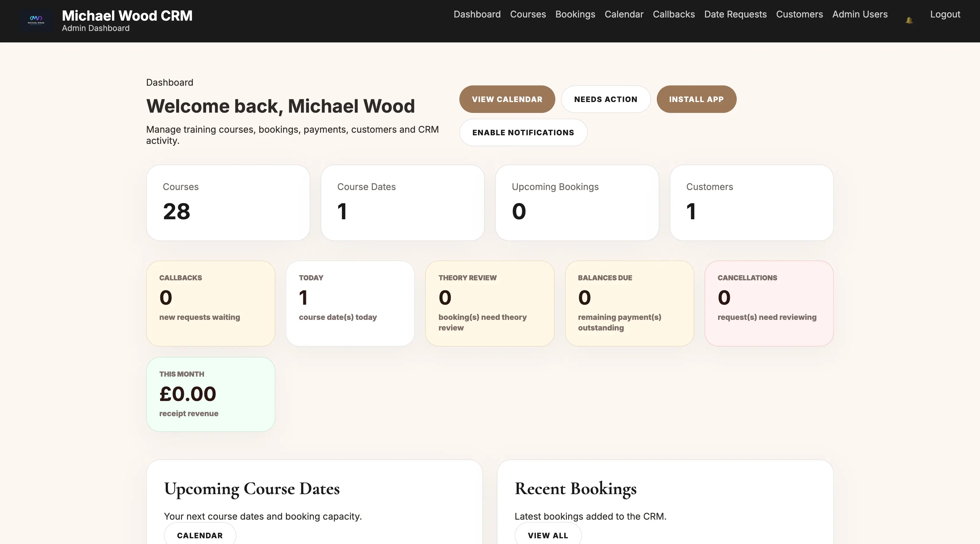
Task: Click 'Latest bookings added to the CRM.' text
Action: tap(590, 516)
